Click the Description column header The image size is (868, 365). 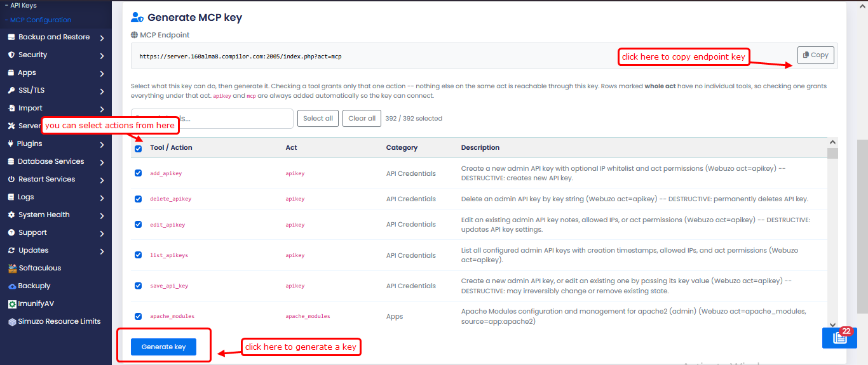480,147
